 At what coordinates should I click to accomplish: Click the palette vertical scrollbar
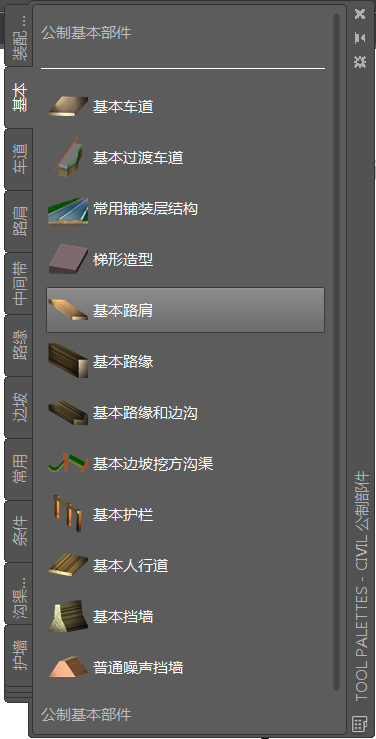pos(336,352)
